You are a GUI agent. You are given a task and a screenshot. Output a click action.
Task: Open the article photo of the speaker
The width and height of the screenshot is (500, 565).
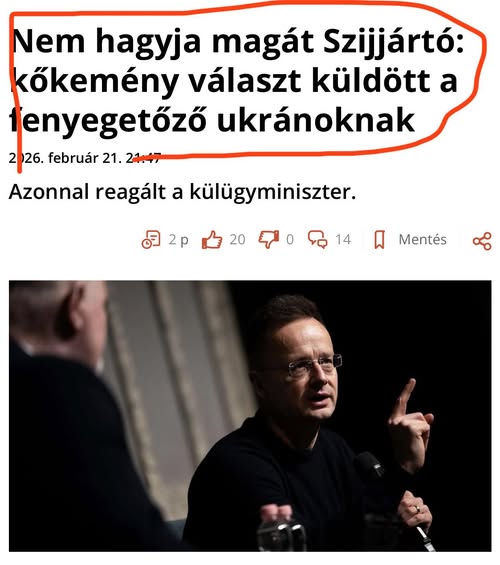pos(250,415)
